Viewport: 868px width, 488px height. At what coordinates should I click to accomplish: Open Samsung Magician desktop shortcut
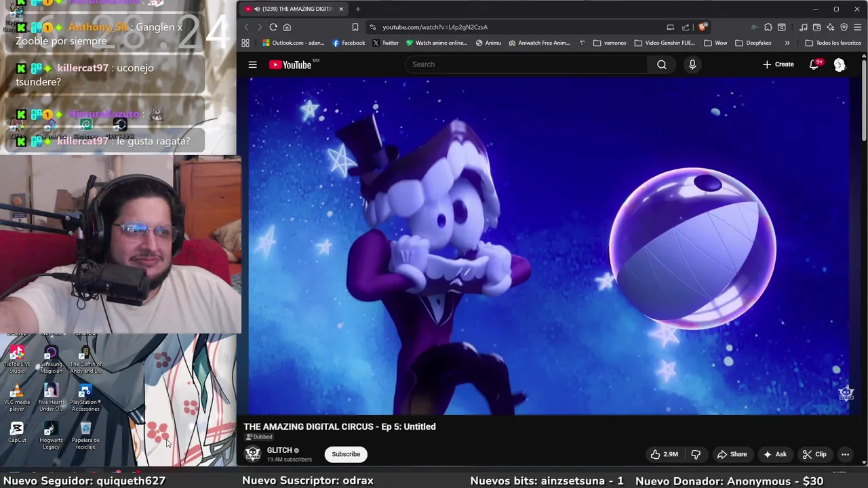click(51, 359)
